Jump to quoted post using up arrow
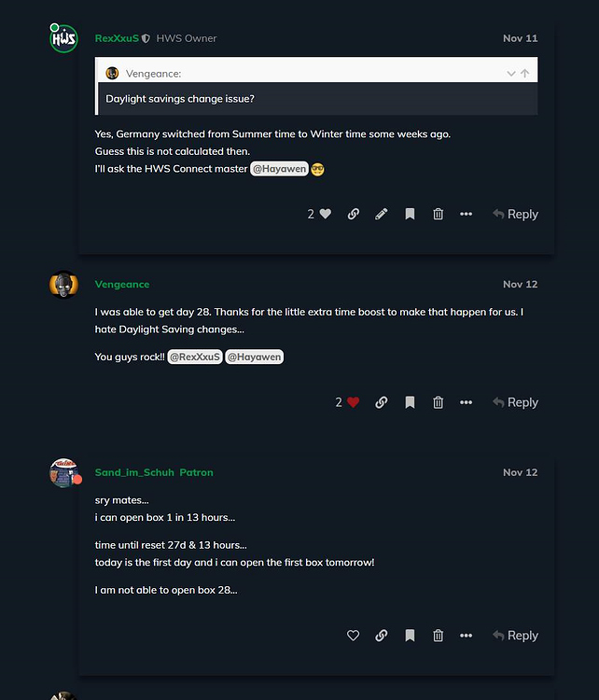Screen dimensions: 599x700 coord(525,73)
